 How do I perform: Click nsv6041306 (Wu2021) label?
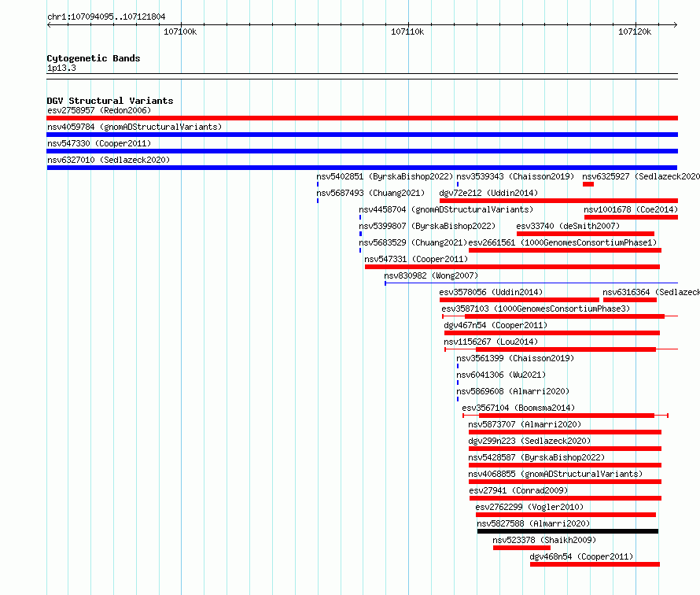[x=501, y=375]
